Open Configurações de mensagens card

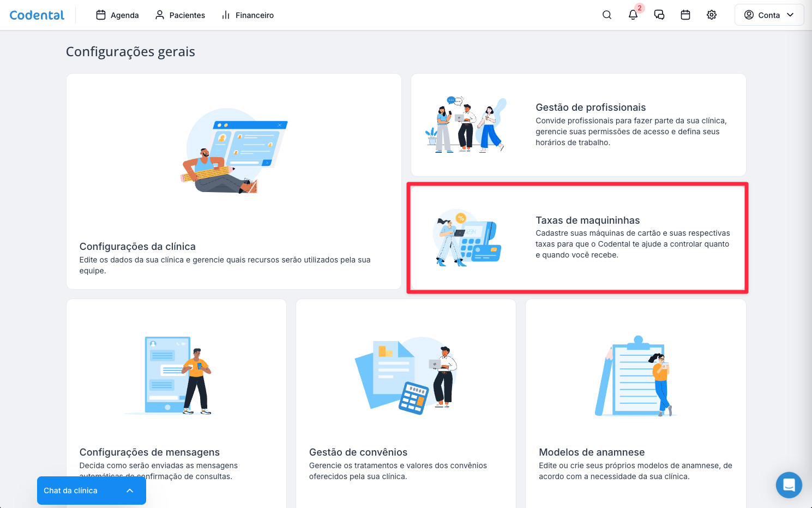(176, 404)
